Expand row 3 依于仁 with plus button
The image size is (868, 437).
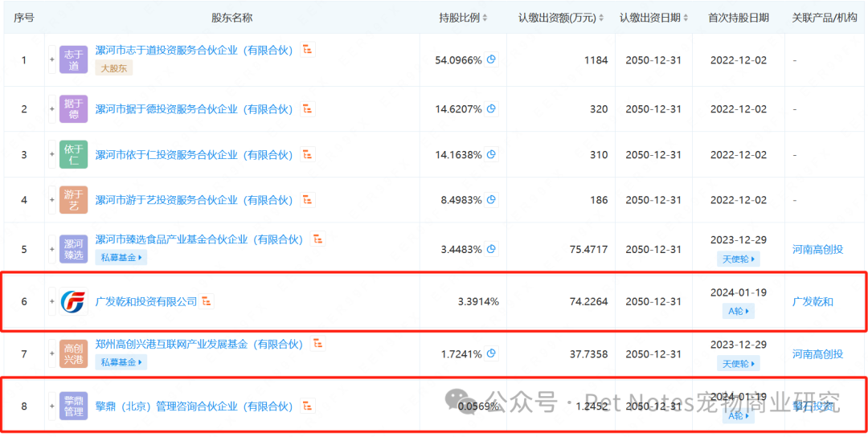(x=52, y=154)
